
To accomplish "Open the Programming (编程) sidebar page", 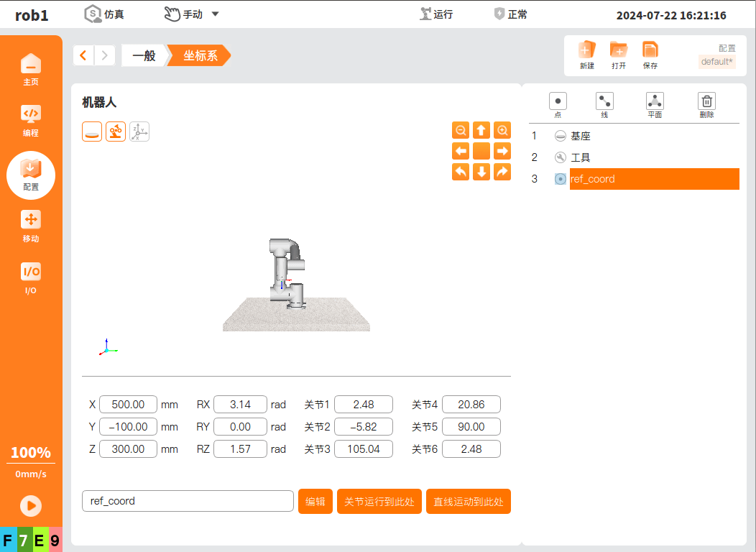I will (30, 119).
